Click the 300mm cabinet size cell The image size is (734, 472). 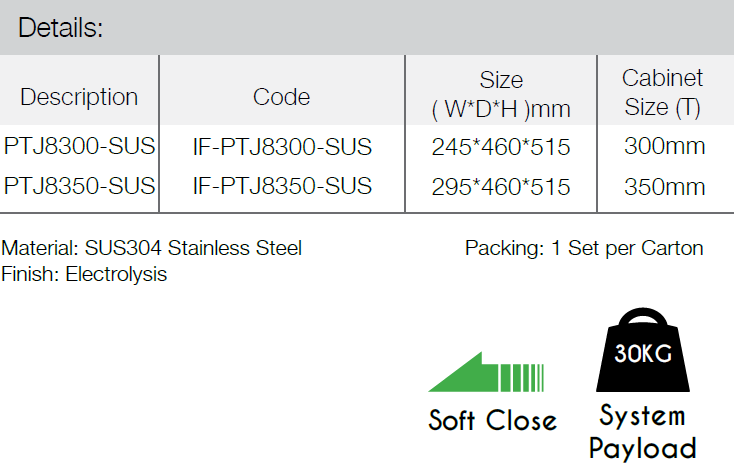click(x=665, y=146)
